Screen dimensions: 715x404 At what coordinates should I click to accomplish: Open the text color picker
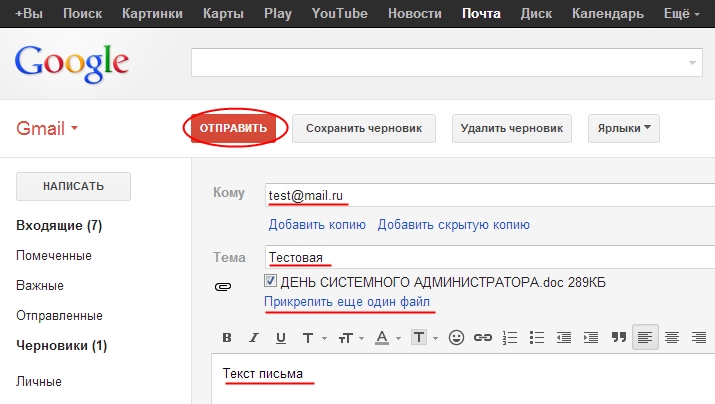pos(388,338)
